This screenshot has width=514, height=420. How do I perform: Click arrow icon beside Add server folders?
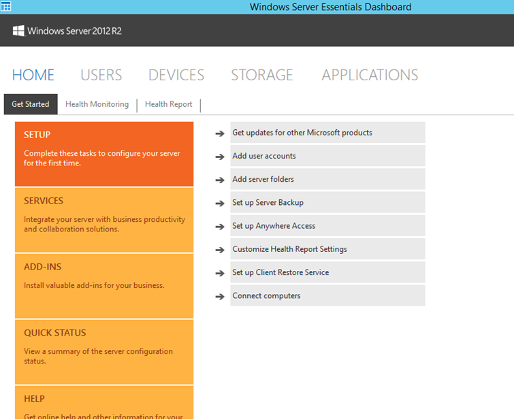click(x=220, y=180)
